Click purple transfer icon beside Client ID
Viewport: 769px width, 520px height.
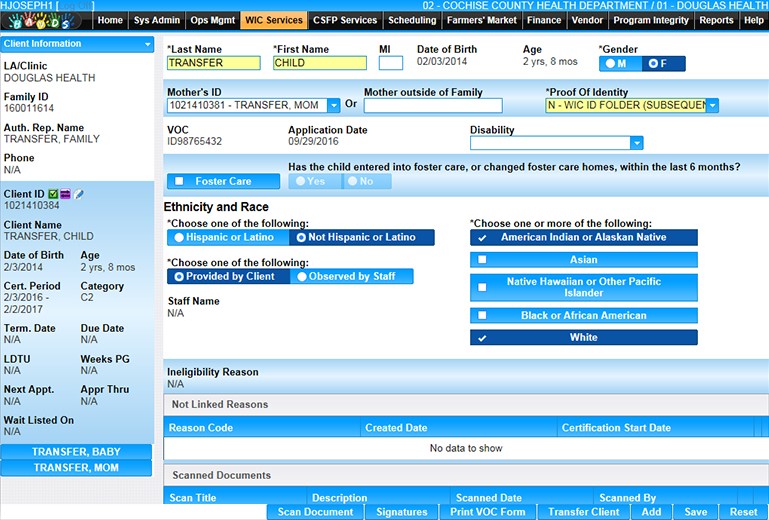[x=66, y=194]
